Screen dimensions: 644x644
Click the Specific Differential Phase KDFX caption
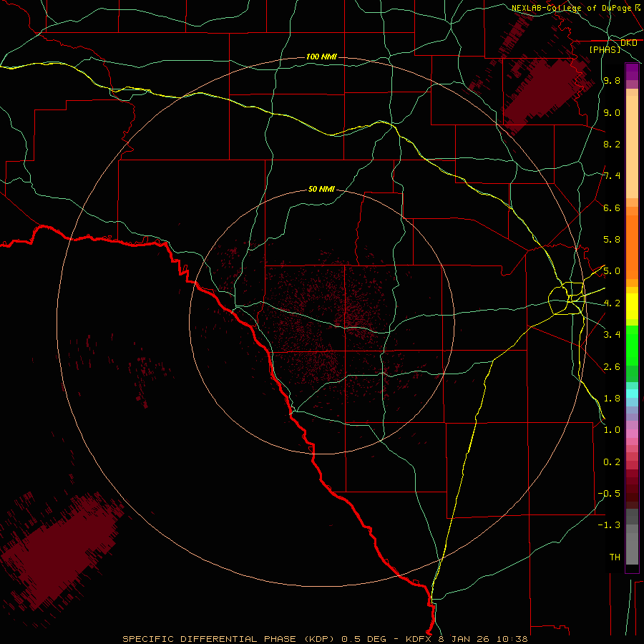pos(325,639)
